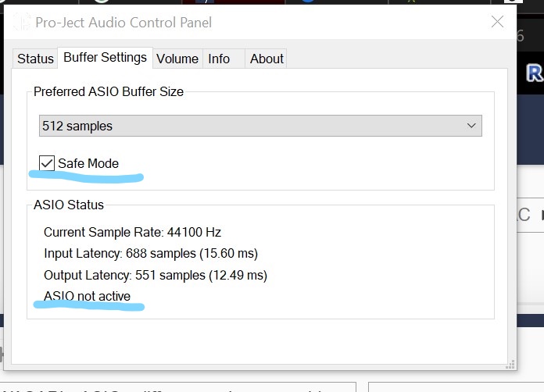544x392 pixels.
Task: Click the Pro-Ject app icon in title bar
Action: [22, 22]
